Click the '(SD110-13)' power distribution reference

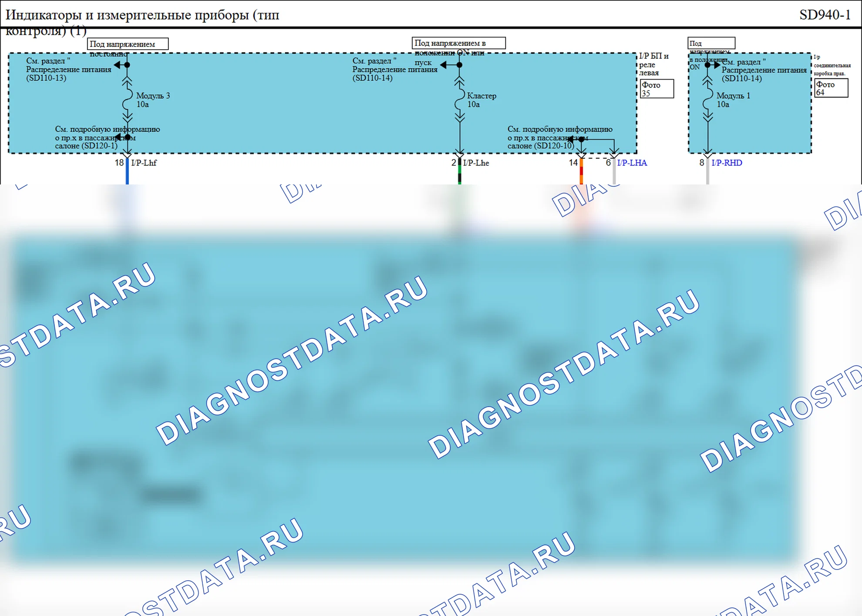(46, 78)
